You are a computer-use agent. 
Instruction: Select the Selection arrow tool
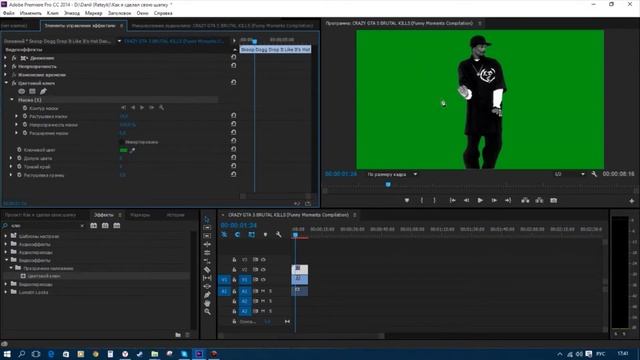click(207, 219)
